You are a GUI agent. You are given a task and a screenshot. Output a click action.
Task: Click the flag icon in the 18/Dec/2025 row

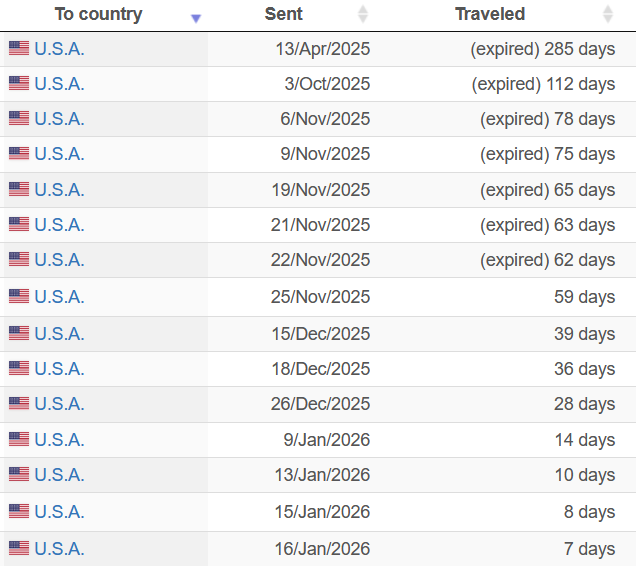point(19,368)
